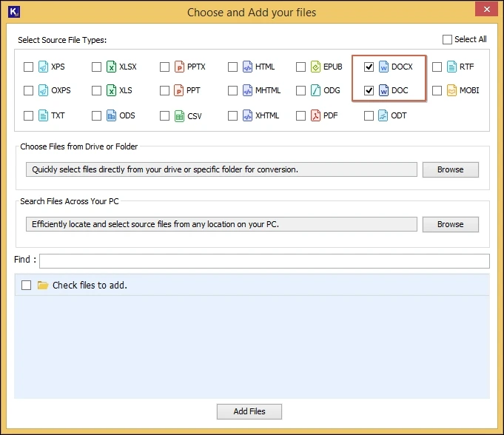Tick the XLS checkbox
Image resolution: width=504 pixels, height=435 pixels.
(x=96, y=90)
